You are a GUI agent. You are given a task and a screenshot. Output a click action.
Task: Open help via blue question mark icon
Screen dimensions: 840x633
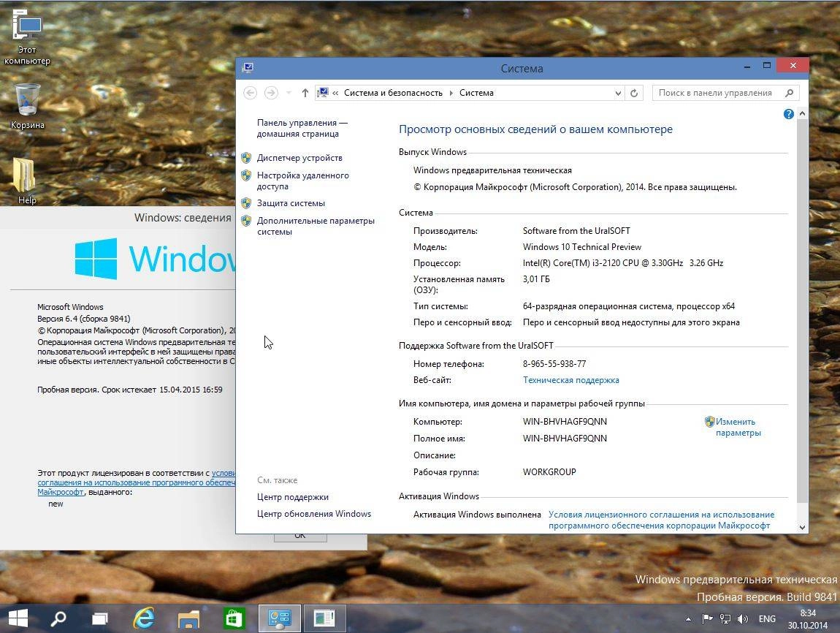point(789,113)
